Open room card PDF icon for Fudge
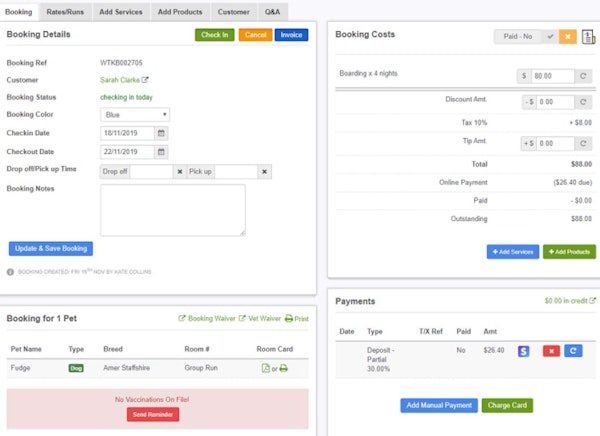 266,368
